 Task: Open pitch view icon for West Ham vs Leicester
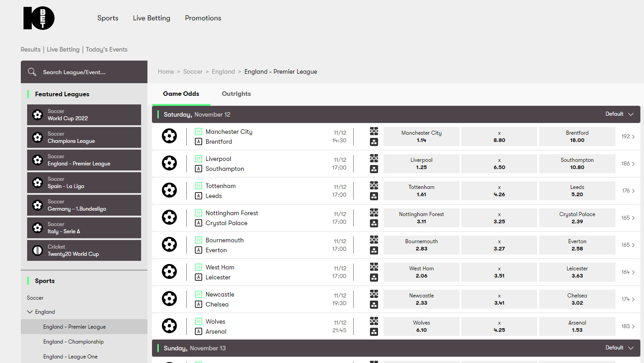(374, 267)
